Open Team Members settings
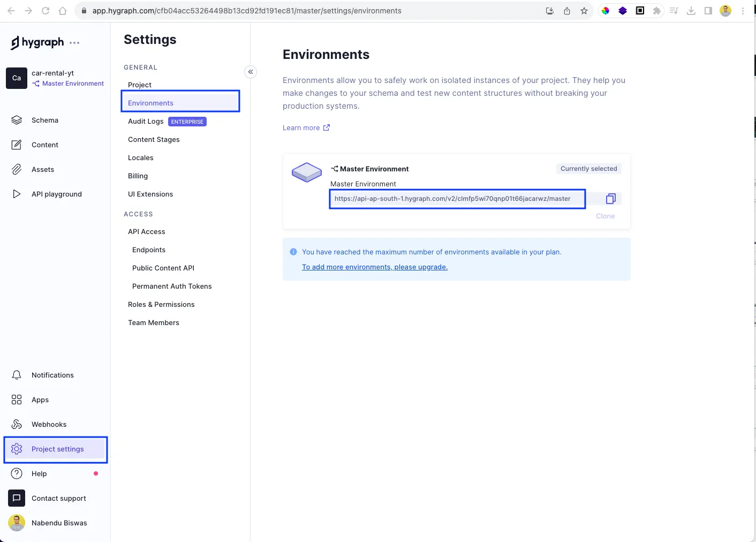The width and height of the screenshot is (756, 542). pos(154,323)
